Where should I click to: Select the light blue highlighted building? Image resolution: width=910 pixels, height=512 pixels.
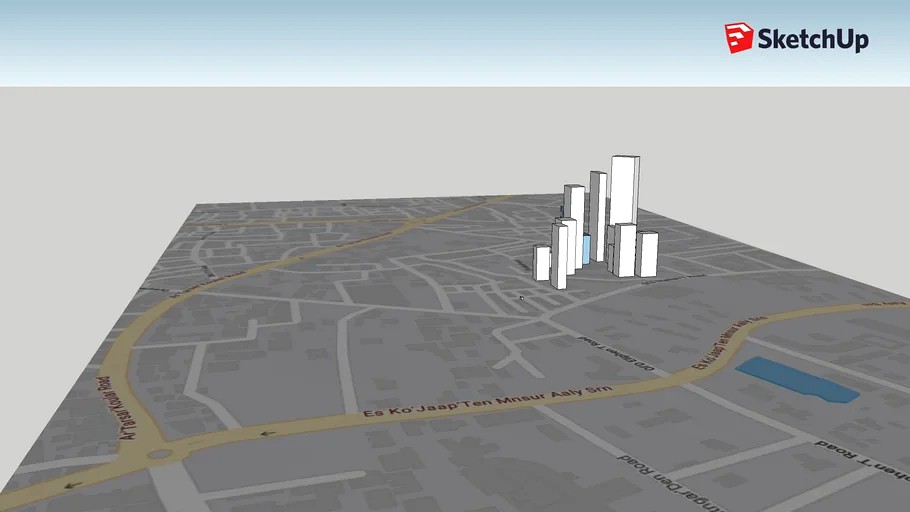(586, 250)
